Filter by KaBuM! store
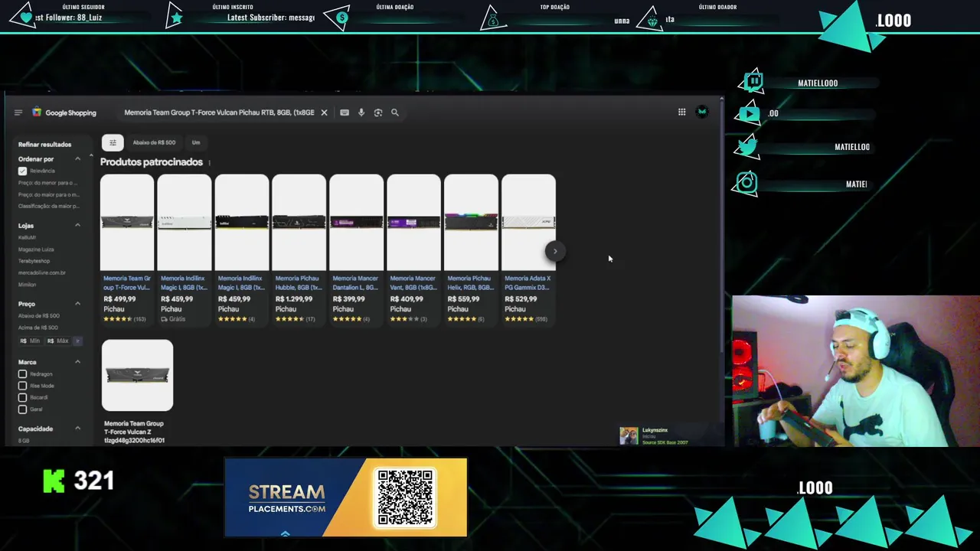Viewport: 980px width, 551px height. click(28, 237)
